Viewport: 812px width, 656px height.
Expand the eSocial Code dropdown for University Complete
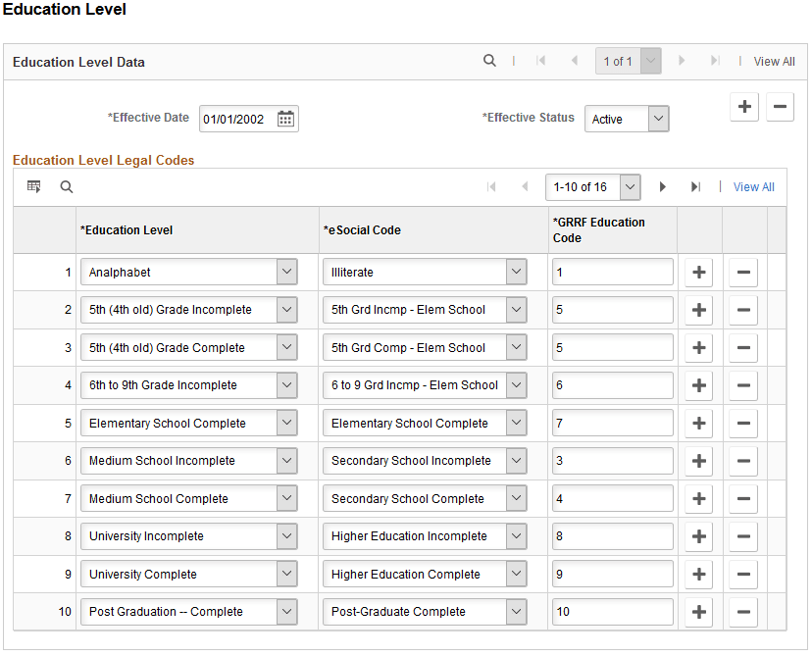pyautogui.click(x=519, y=574)
